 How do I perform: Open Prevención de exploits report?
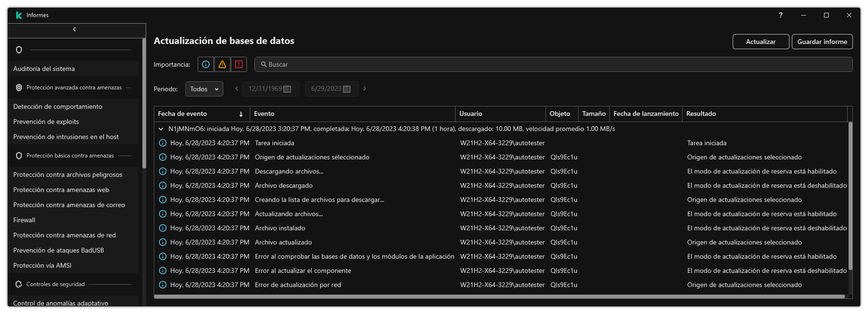tap(73, 122)
